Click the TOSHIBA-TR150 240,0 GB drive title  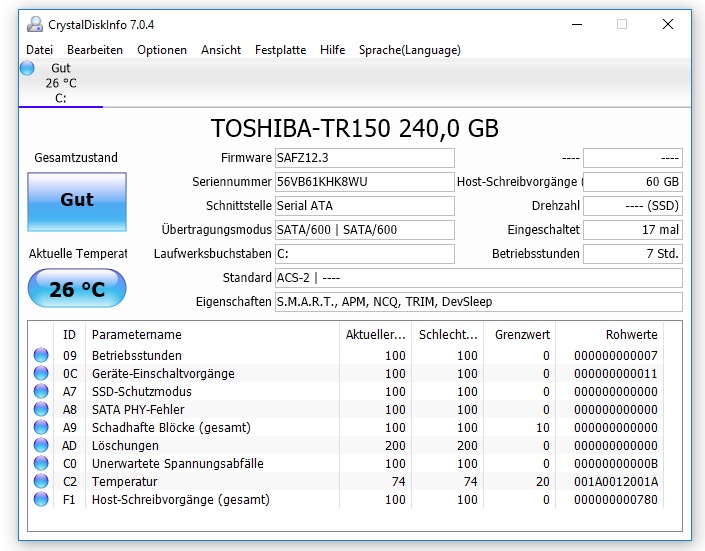355,128
